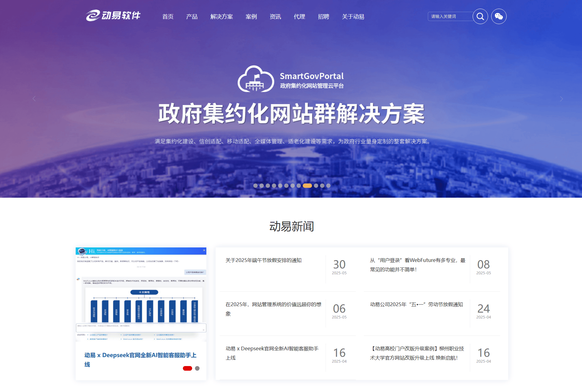Open the 关于动易 menu item
The image size is (582, 392).
(x=353, y=17)
